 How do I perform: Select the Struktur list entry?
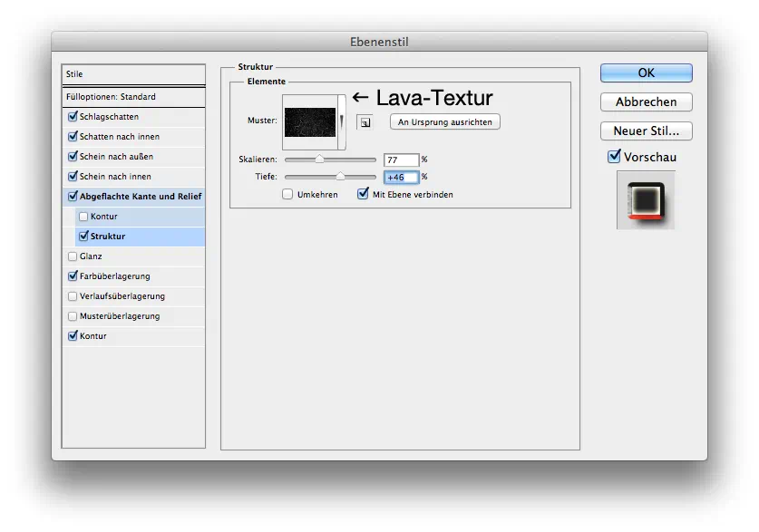coord(100,236)
